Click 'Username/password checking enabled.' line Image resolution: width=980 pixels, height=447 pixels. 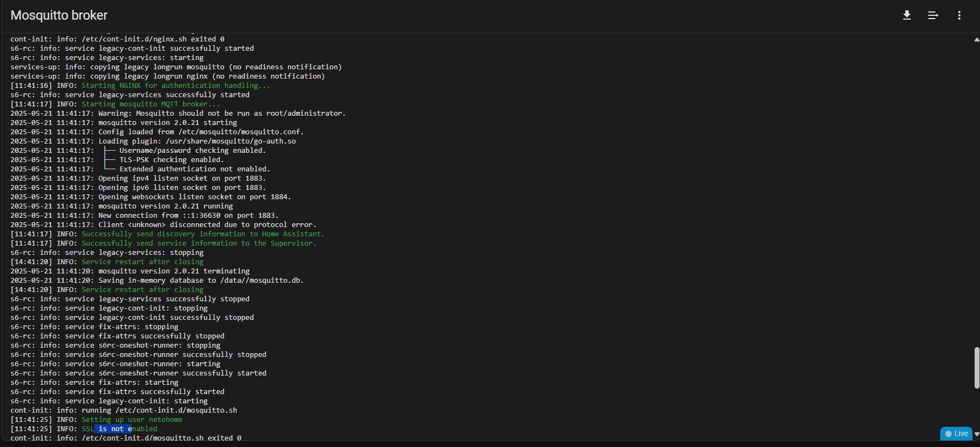point(138,150)
